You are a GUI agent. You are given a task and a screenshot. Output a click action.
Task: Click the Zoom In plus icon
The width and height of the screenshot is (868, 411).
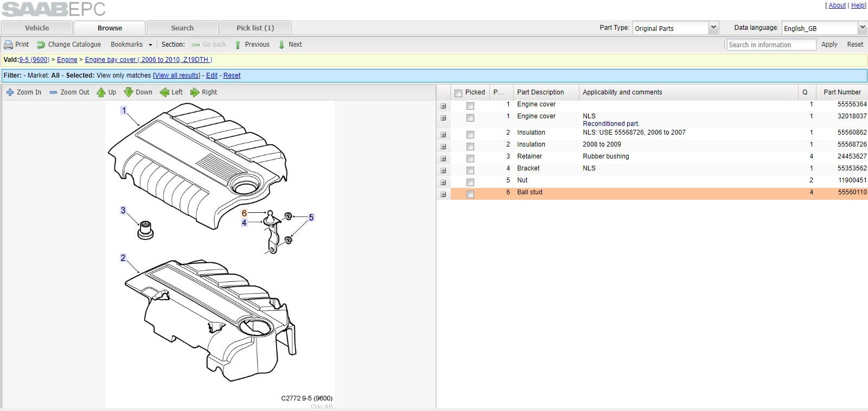[10, 92]
